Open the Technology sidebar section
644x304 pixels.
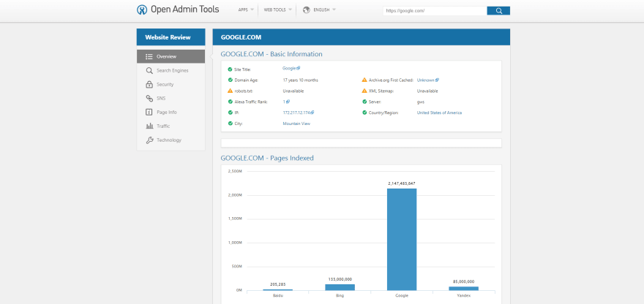tap(171, 140)
